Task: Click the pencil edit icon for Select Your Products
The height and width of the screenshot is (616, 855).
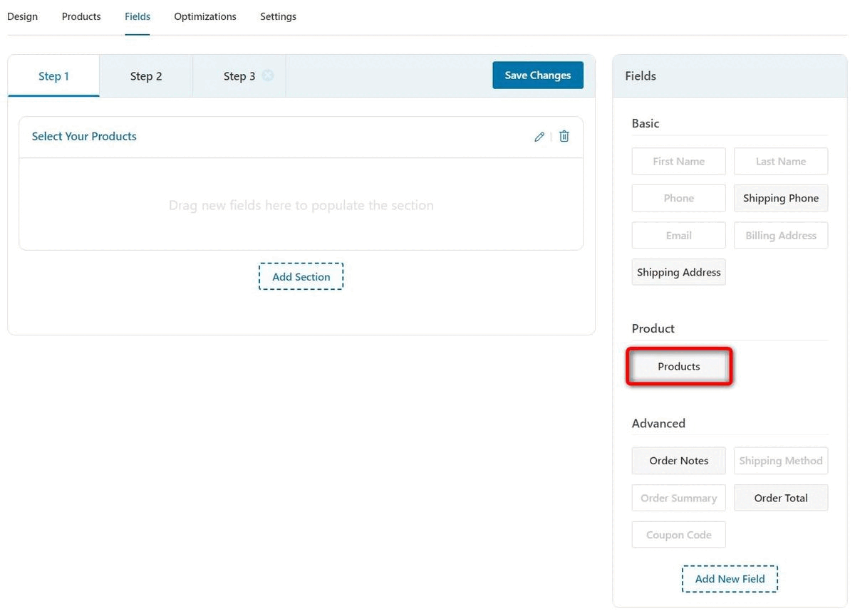Action: click(539, 137)
